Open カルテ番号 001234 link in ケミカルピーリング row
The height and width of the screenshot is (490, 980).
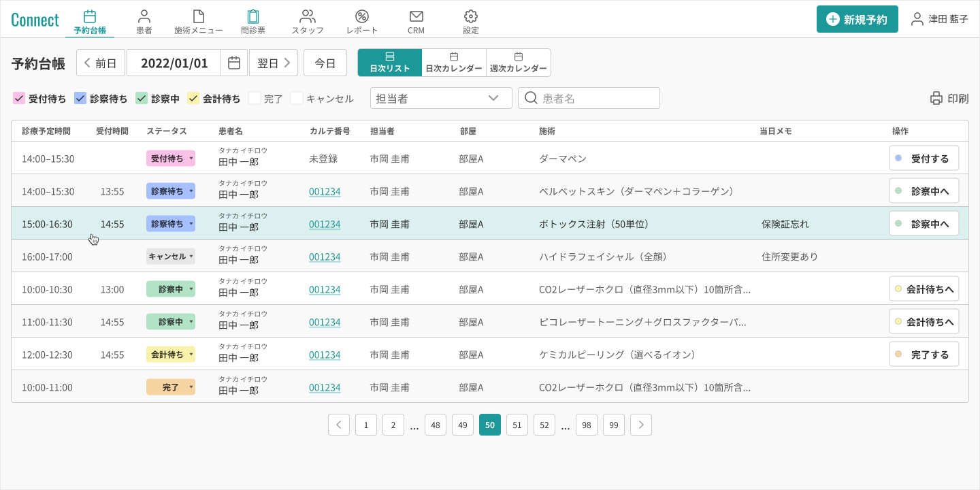pos(325,355)
